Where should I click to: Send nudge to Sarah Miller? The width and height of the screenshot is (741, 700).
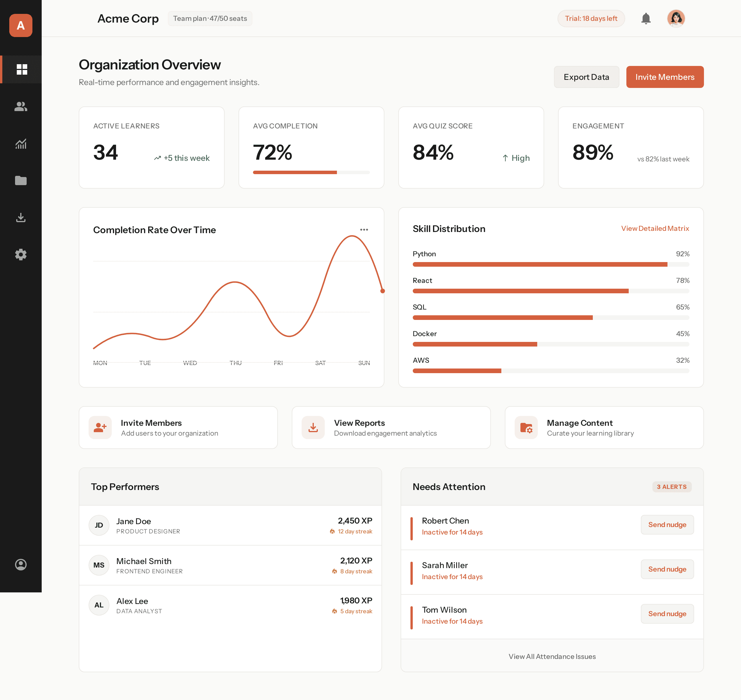tap(667, 569)
